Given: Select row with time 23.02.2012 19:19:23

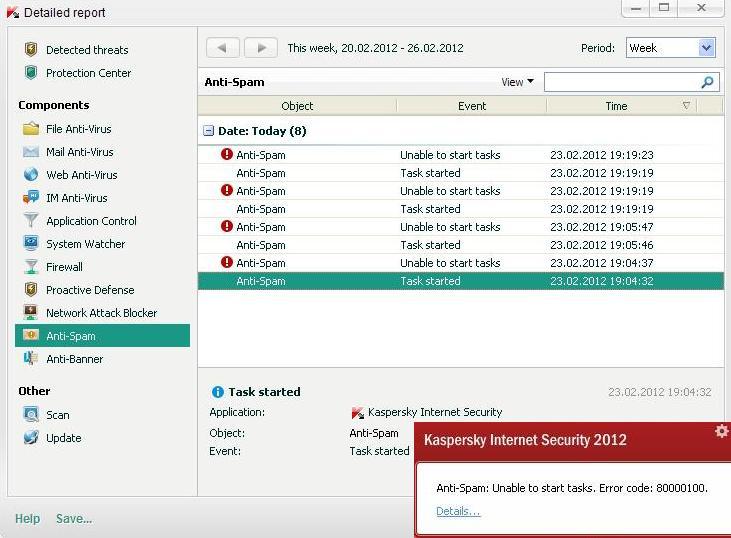Looking at the screenshot, I should coord(461,154).
